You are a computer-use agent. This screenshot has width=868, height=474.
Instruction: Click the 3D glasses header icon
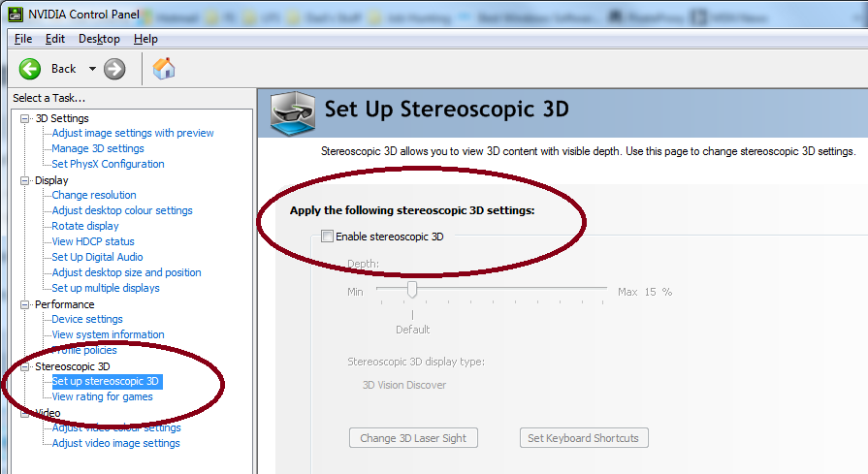point(293,114)
